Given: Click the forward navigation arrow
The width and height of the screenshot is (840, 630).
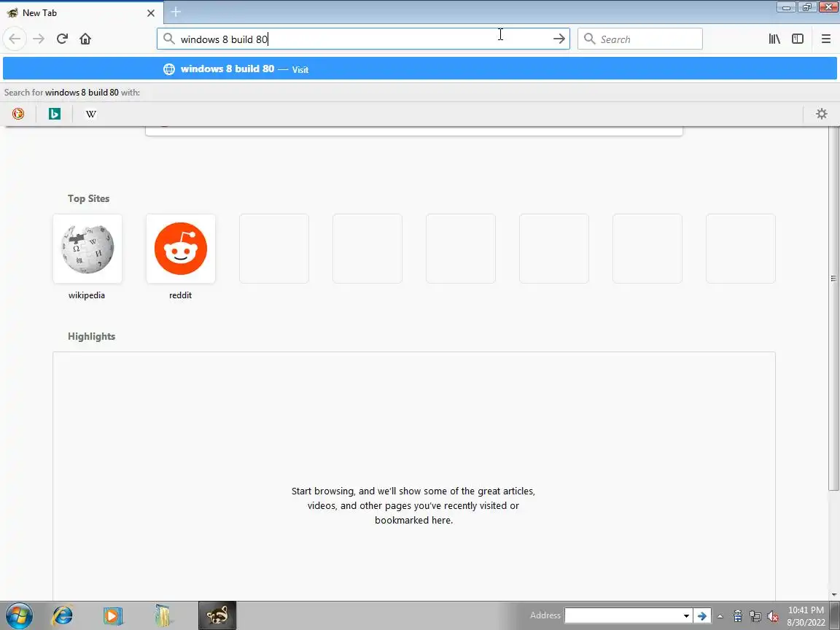Looking at the screenshot, I should click(x=39, y=39).
